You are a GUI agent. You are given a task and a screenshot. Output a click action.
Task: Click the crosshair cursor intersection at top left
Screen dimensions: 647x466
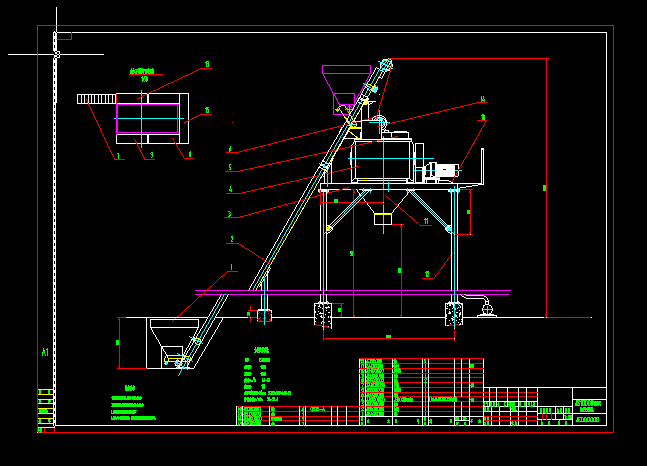pos(57,54)
